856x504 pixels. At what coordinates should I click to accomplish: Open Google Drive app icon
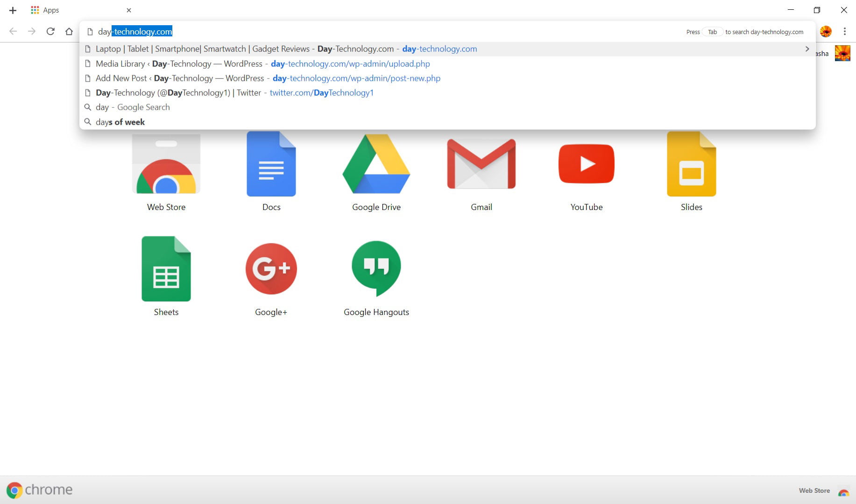[x=376, y=164]
